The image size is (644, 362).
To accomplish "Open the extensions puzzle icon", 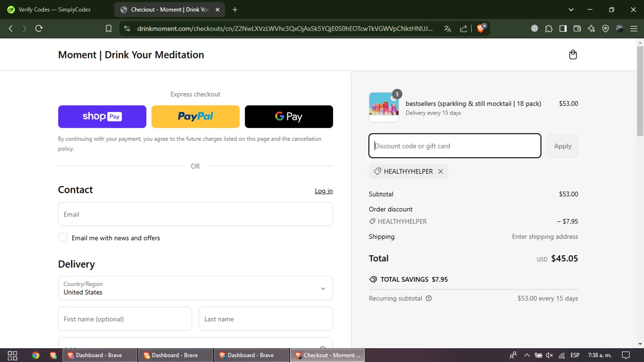I will click(x=549, y=28).
